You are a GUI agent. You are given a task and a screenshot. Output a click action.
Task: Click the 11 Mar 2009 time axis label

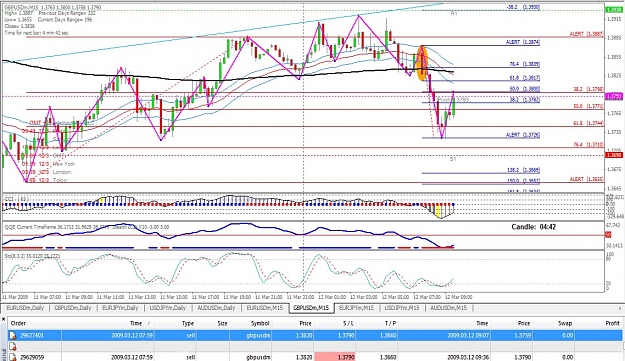[x=15, y=297]
